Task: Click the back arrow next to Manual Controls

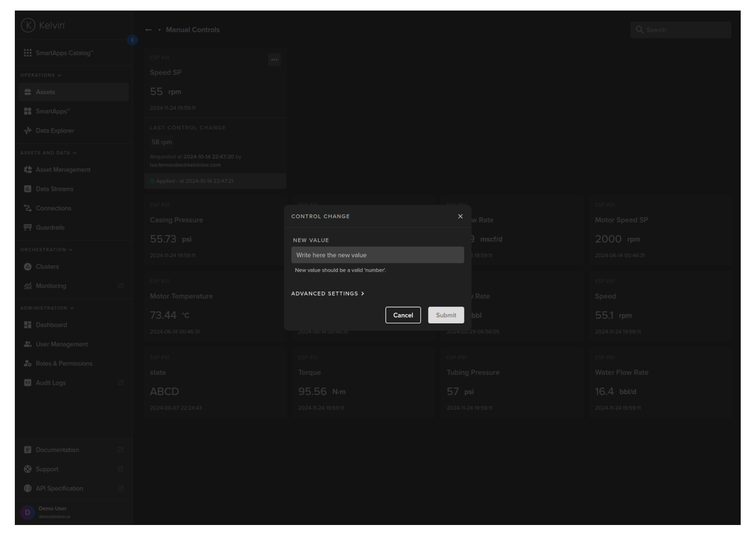Action: click(148, 30)
